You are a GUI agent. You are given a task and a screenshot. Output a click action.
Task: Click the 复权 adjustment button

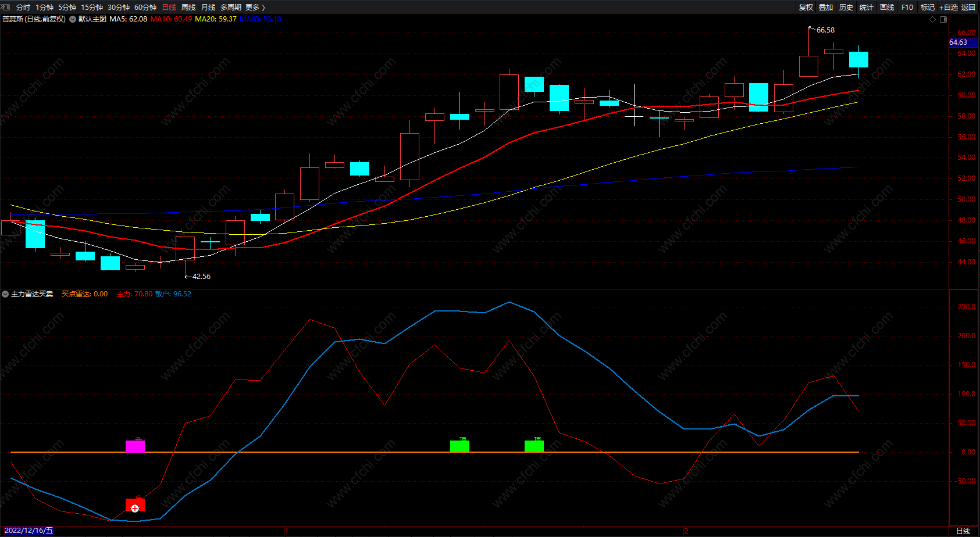click(806, 8)
